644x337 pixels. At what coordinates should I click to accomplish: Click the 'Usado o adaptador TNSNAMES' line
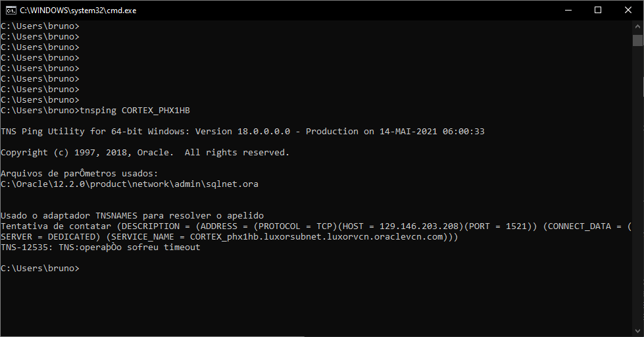132,216
